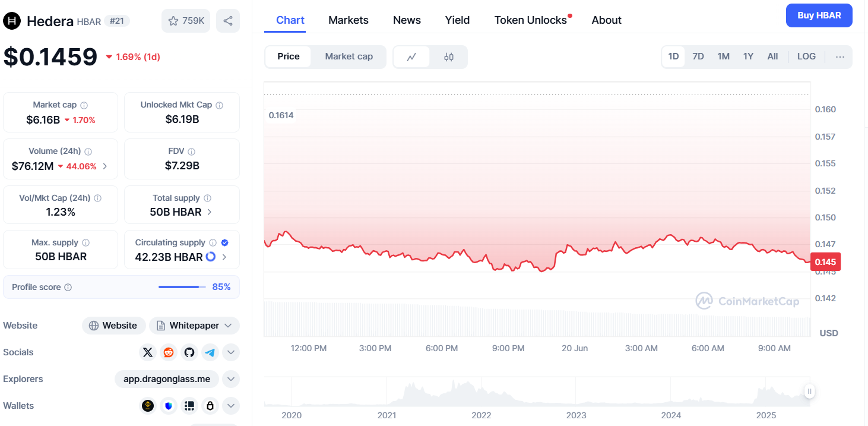The width and height of the screenshot is (868, 426).
Task: Expand the Wallets list chevron
Action: click(x=231, y=406)
